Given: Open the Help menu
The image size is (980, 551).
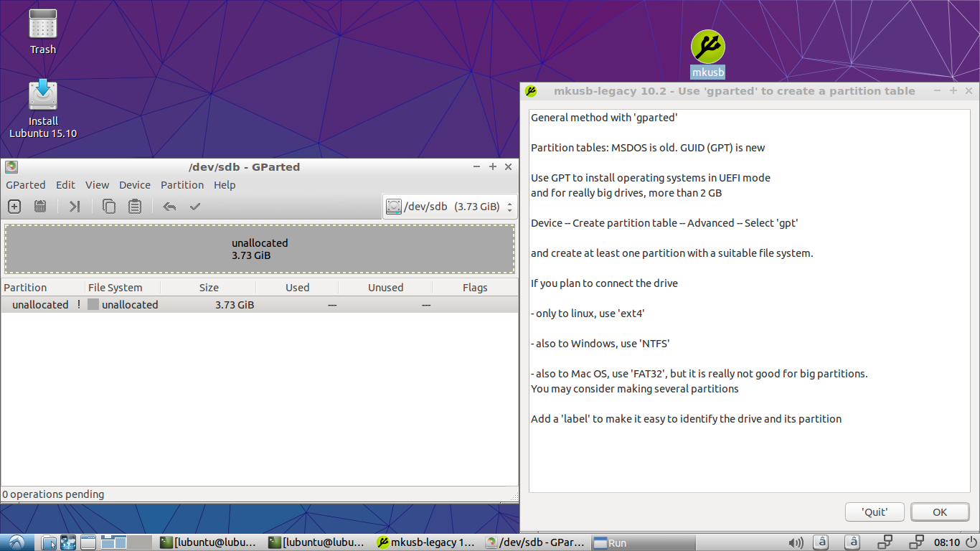Looking at the screenshot, I should coord(225,185).
